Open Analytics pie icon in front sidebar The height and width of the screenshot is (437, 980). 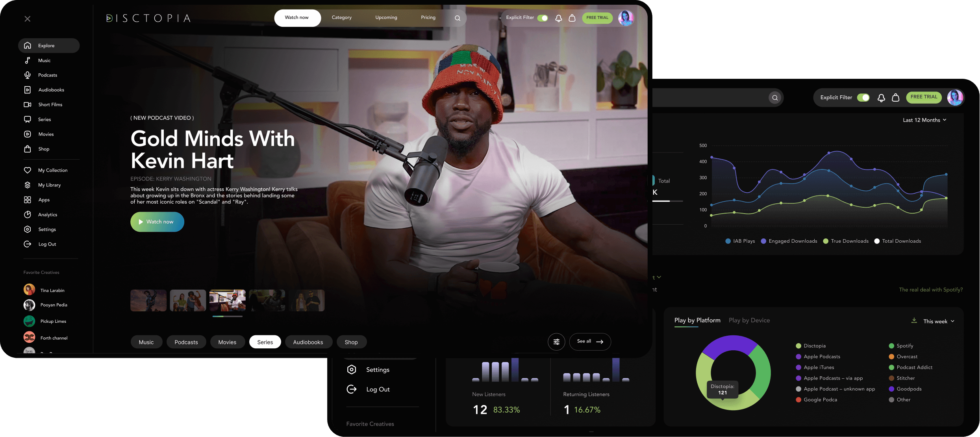pos(28,214)
